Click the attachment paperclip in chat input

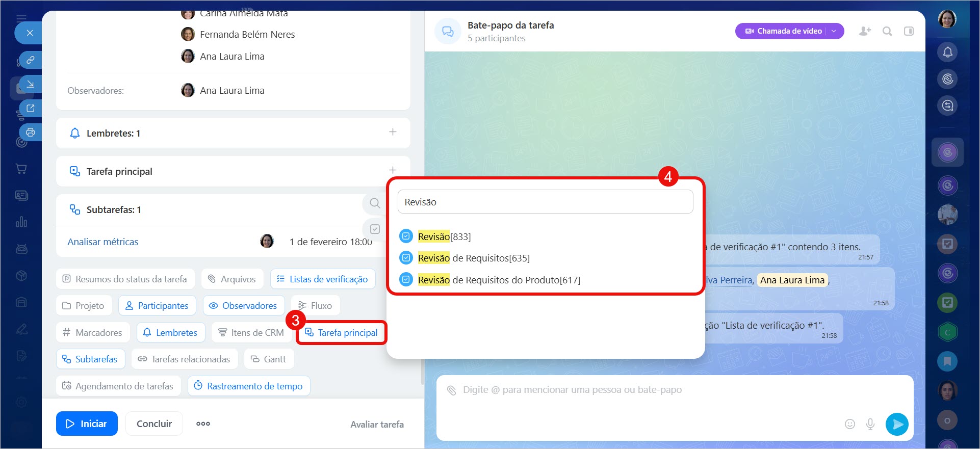point(451,390)
